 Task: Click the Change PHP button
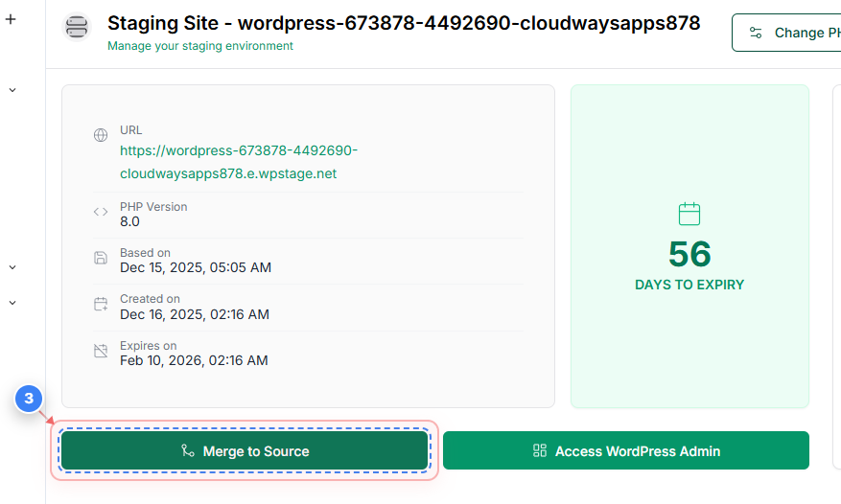pyautogui.click(x=787, y=33)
